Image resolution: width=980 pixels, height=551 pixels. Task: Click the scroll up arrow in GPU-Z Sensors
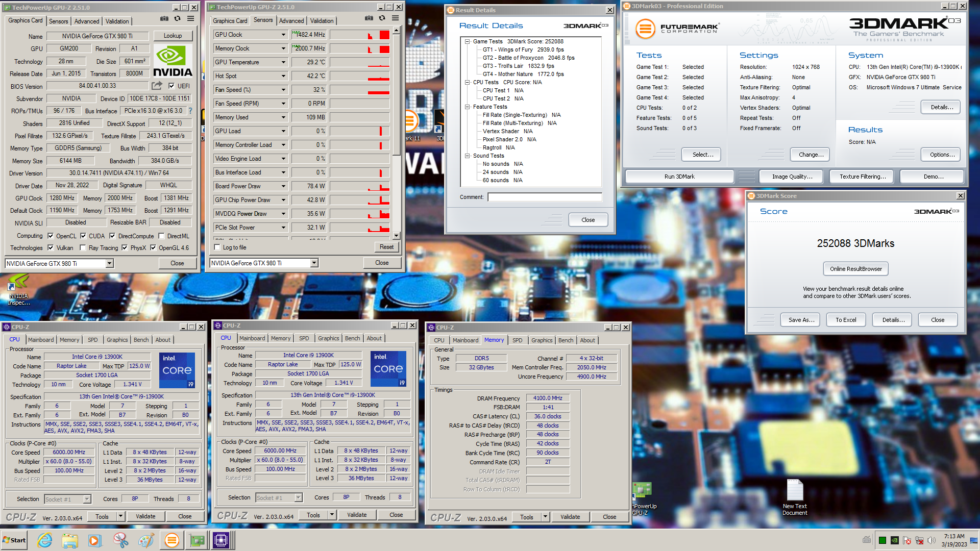(396, 30)
